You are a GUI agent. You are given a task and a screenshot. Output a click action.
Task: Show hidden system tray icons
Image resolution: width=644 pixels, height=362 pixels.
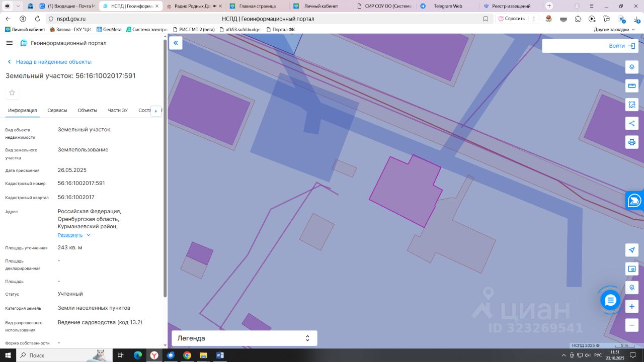tap(564, 355)
